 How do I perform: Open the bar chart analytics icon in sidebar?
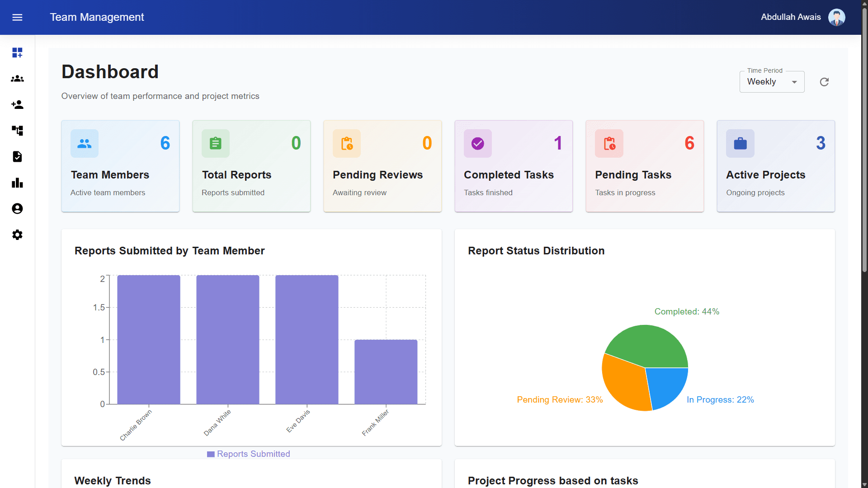click(x=17, y=183)
